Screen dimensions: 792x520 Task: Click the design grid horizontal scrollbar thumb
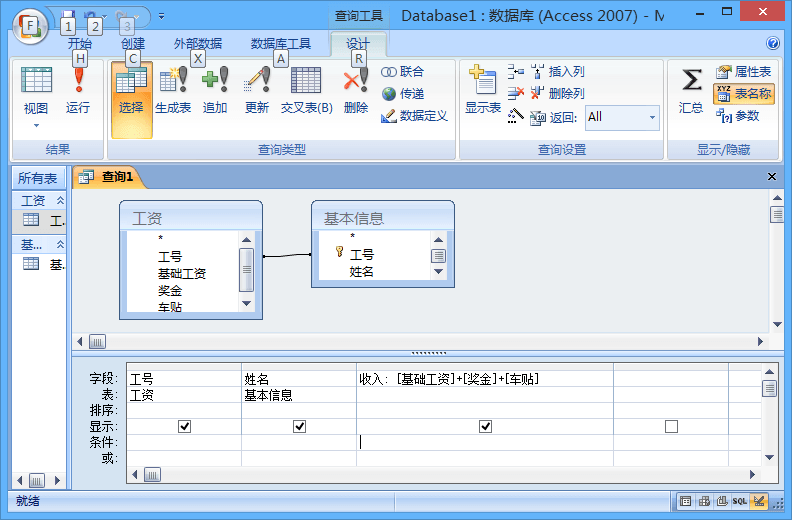coord(153,475)
